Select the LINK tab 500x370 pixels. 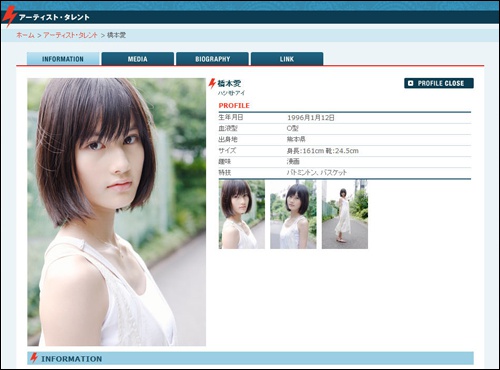[x=287, y=59]
